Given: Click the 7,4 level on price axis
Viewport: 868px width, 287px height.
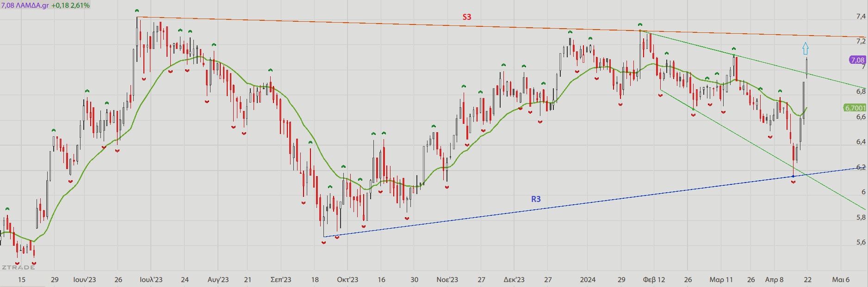Looking at the screenshot, I should click(861, 17).
